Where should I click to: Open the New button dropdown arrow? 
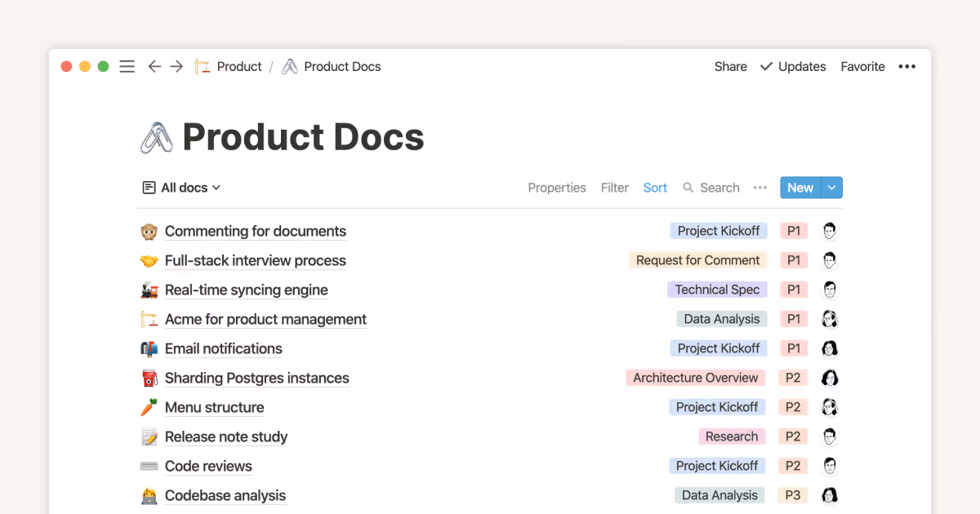click(x=832, y=188)
